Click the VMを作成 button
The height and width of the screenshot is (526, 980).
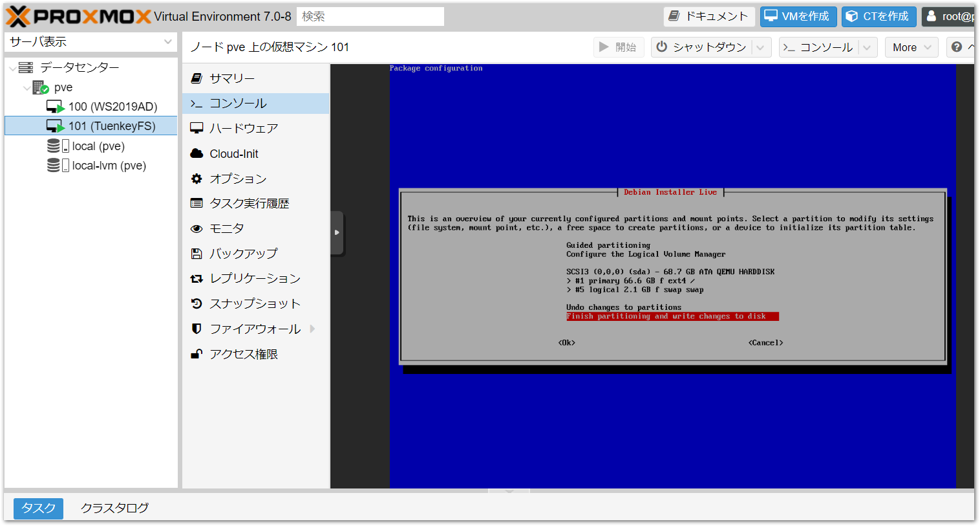(x=798, y=17)
